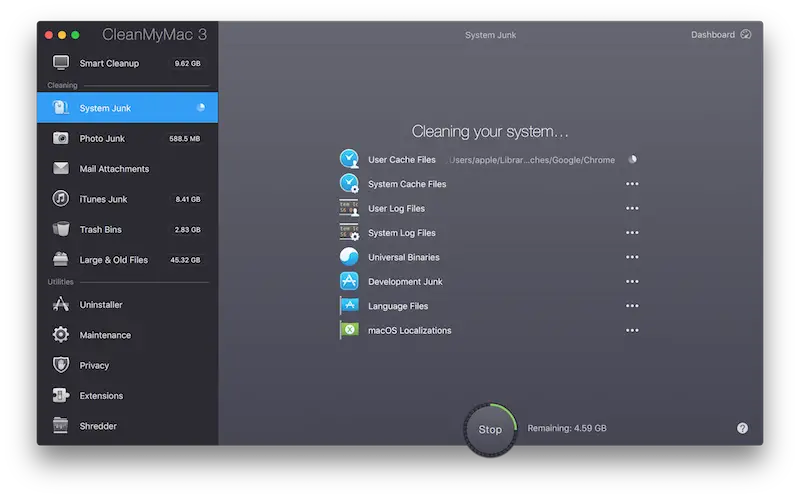Click the 'User Log Files' label
800x498 pixels.
click(396, 208)
